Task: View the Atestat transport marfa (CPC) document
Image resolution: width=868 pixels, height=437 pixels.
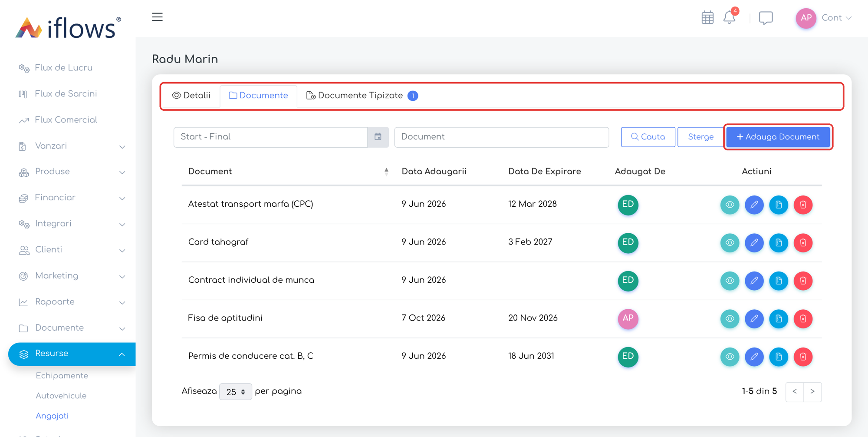Action: coord(730,205)
